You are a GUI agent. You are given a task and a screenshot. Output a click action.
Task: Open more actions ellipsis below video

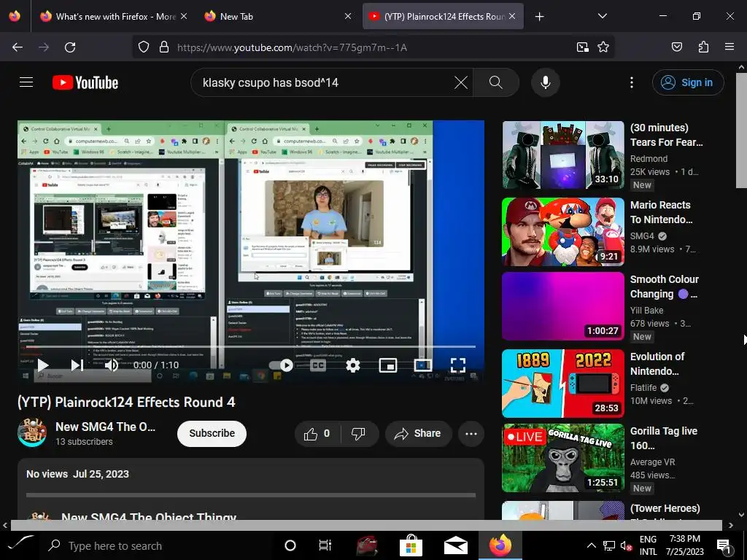pyautogui.click(x=471, y=433)
